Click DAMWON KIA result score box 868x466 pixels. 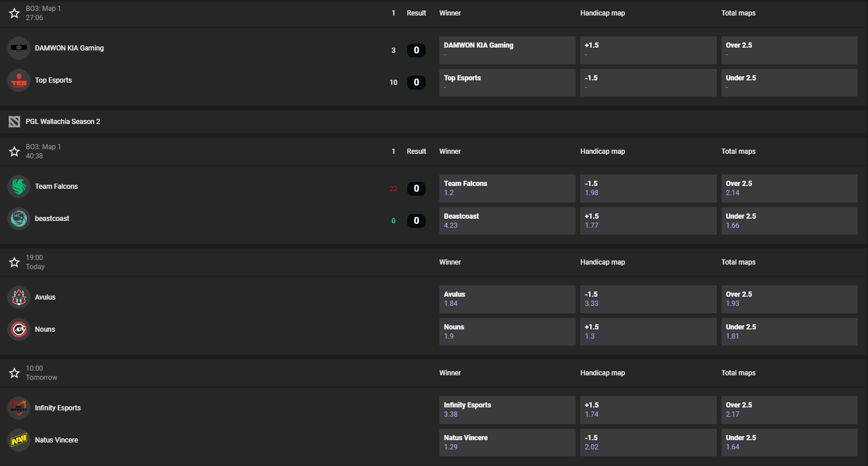point(416,51)
